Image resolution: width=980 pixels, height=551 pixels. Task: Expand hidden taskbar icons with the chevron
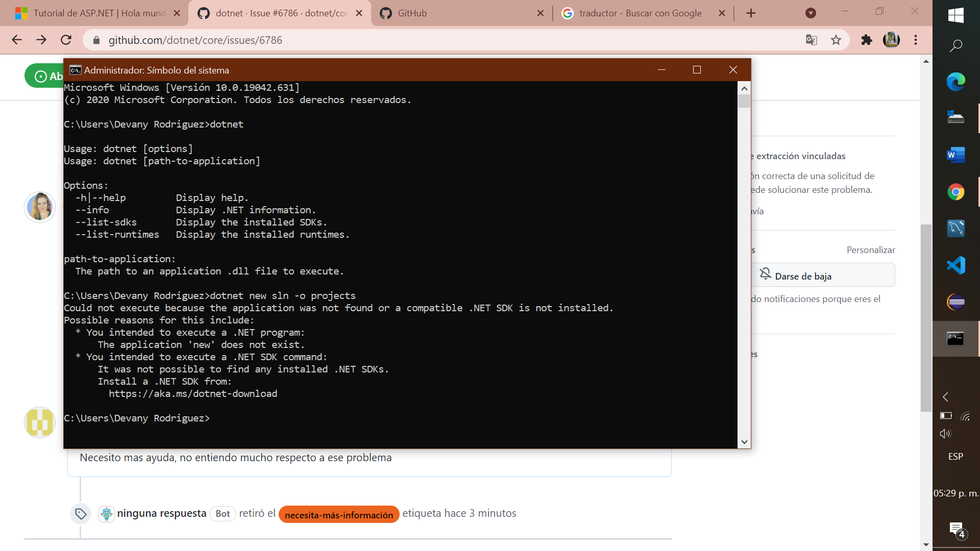coord(945,396)
